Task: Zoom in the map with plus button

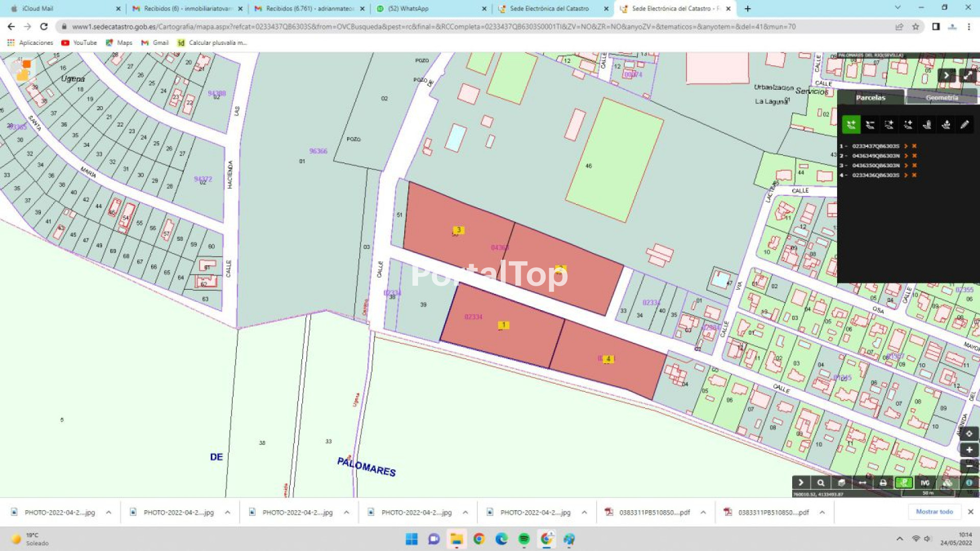Action: [969, 450]
